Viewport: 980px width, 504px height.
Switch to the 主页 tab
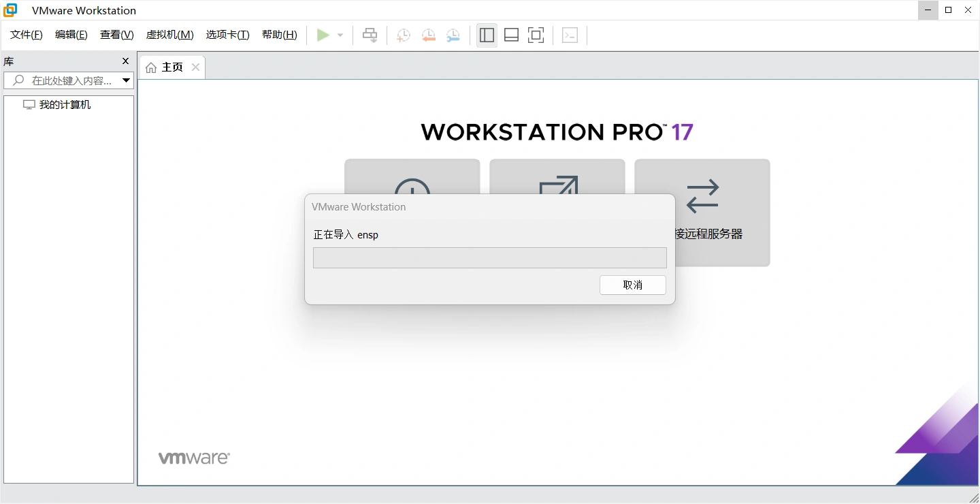(172, 67)
